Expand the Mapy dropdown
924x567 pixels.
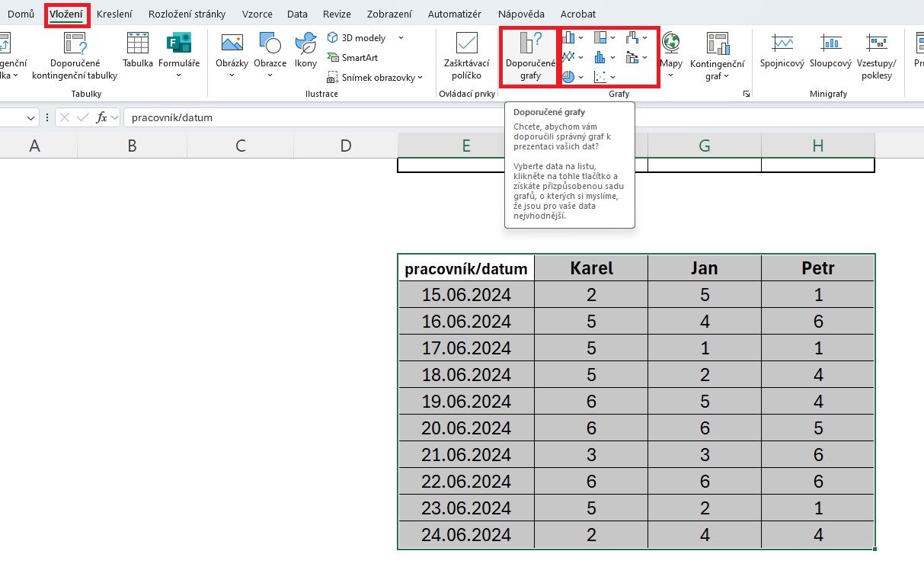pos(671,75)
